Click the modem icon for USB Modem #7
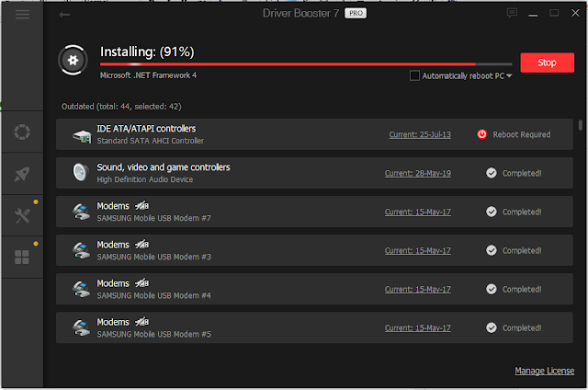This screenshot has width=588, height=390. point(81,212)
